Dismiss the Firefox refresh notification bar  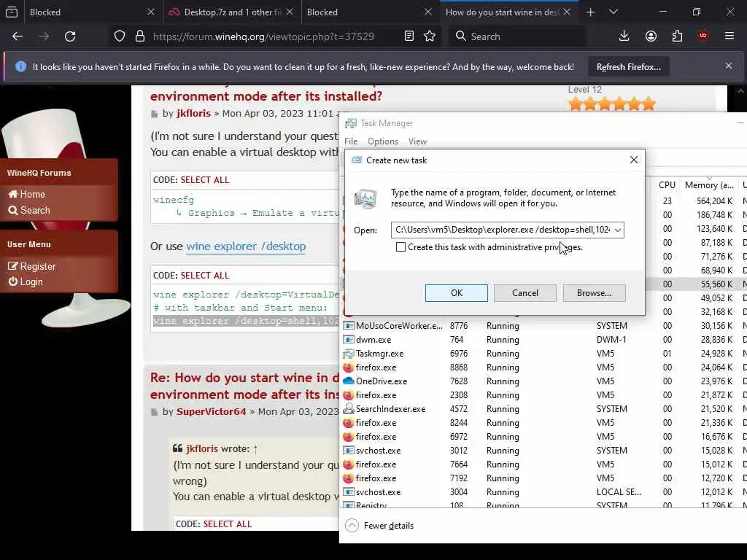[x=729, y=66]
